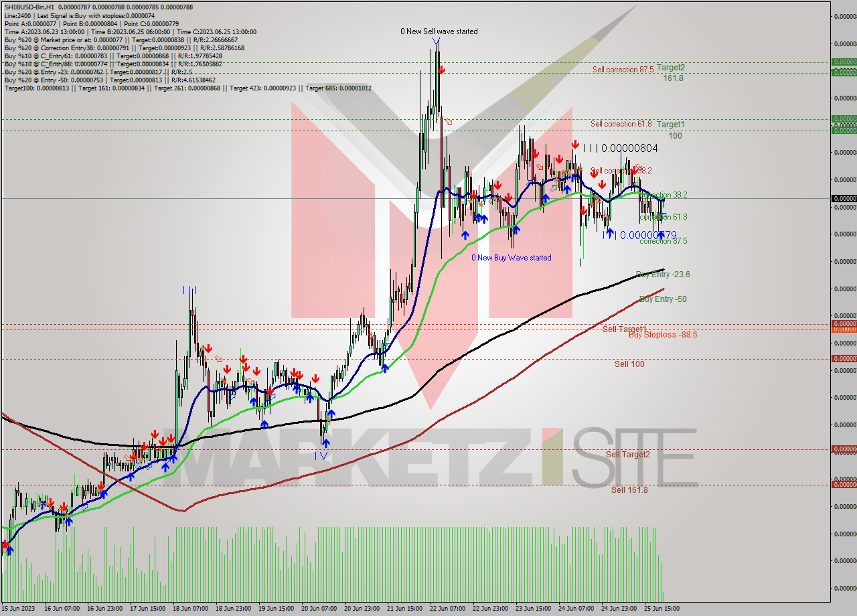Click the '0 New Sell wave started' label

click(x=439, y=31)
